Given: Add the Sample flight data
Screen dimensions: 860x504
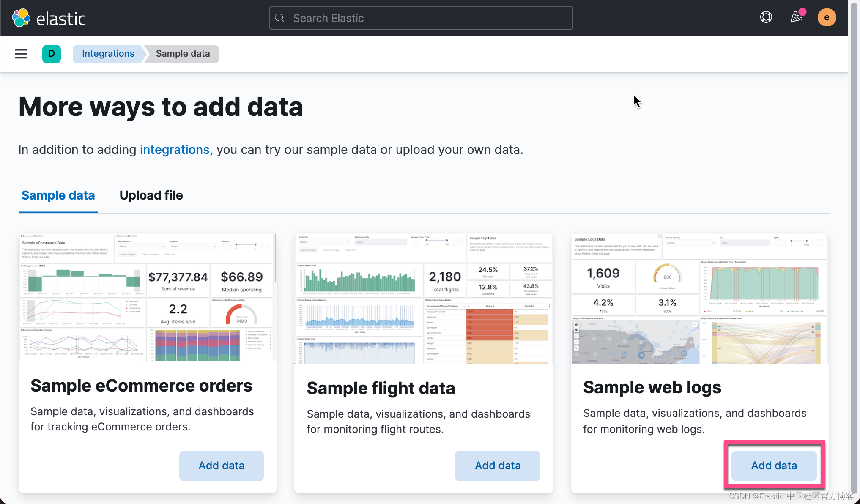Looking at the screenshot, I should click(497, 466).
